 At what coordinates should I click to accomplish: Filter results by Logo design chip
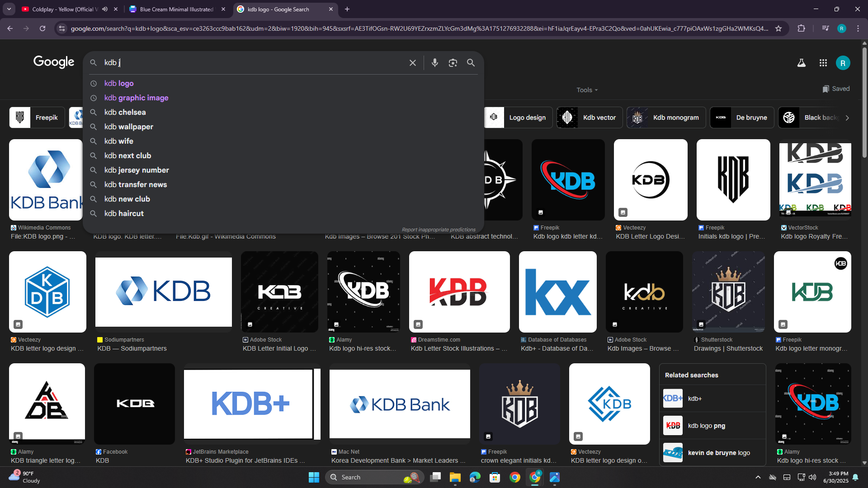click(518, 117)
